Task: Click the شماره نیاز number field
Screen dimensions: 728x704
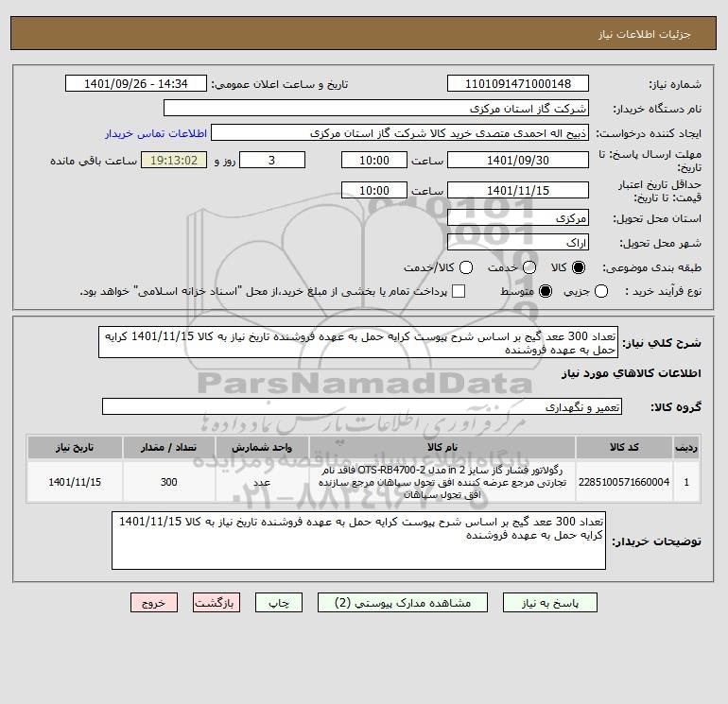Action: (x=518, y=83)
